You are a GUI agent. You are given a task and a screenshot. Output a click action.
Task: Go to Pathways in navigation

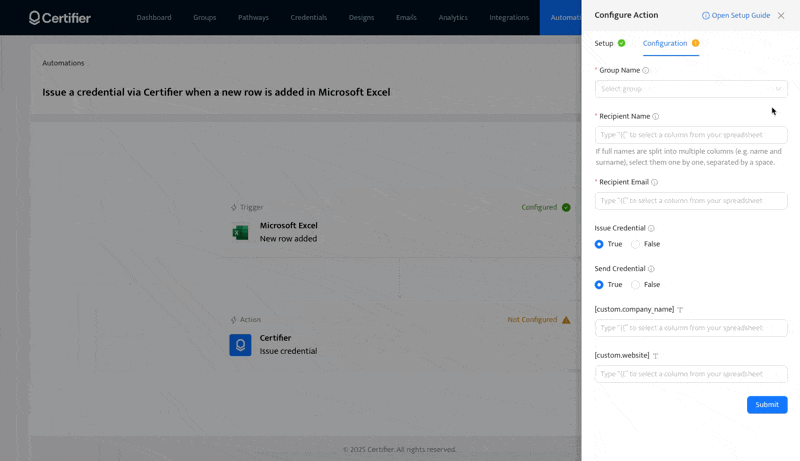click(253, 17)
